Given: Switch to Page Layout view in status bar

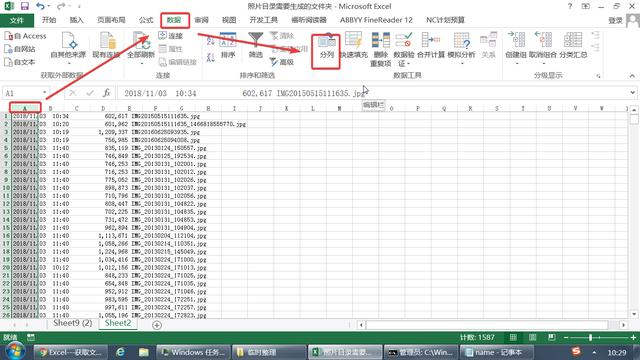Looking at the screenshot, I should click(x=533, y=338).
